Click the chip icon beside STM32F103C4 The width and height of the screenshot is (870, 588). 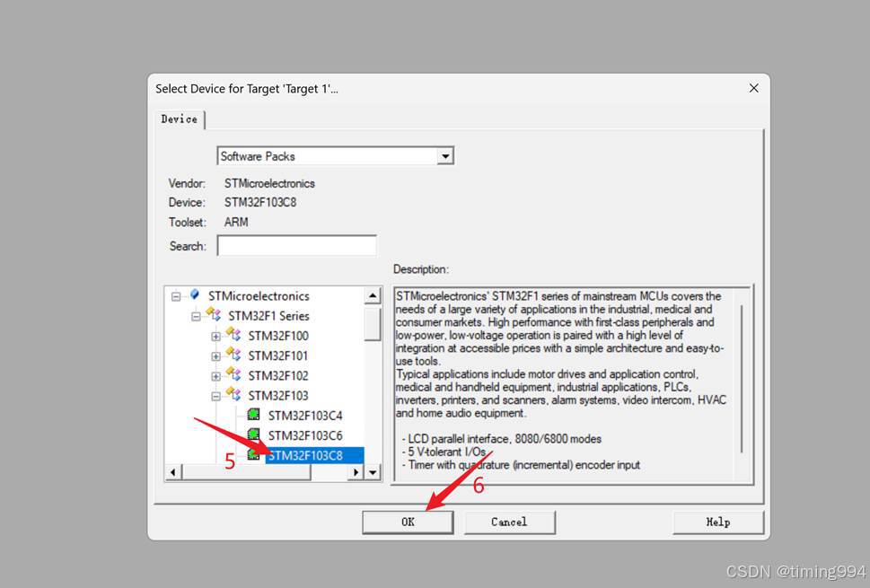coord(253,415)
